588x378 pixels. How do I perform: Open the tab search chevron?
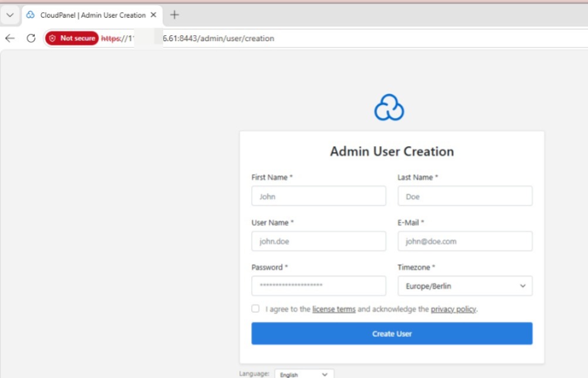click(10, 15)
